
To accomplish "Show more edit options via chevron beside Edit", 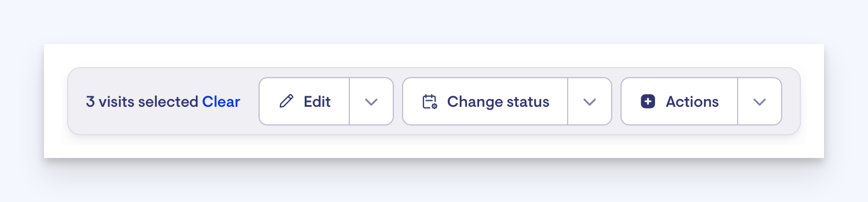I will [371, 101].
